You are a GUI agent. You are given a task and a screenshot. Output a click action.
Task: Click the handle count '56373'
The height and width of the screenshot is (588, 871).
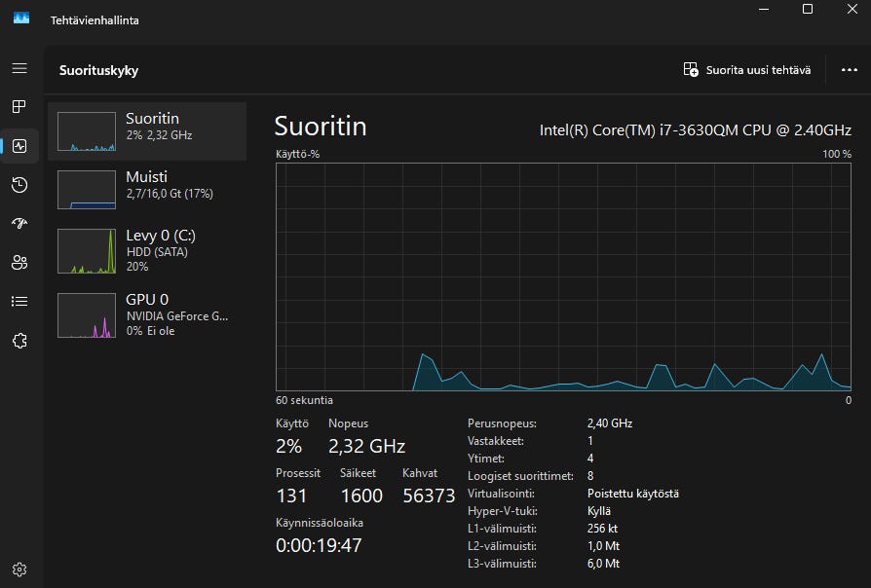click(429, 496)
